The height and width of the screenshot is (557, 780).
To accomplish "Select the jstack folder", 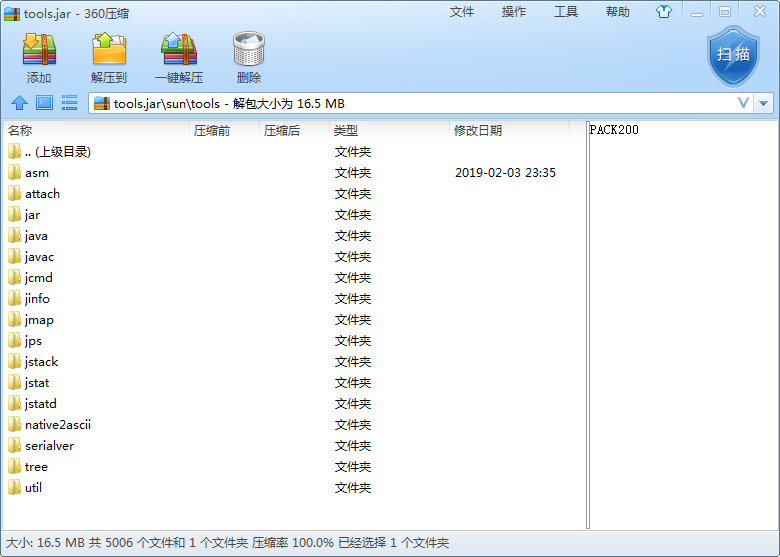I will point(293,362).
